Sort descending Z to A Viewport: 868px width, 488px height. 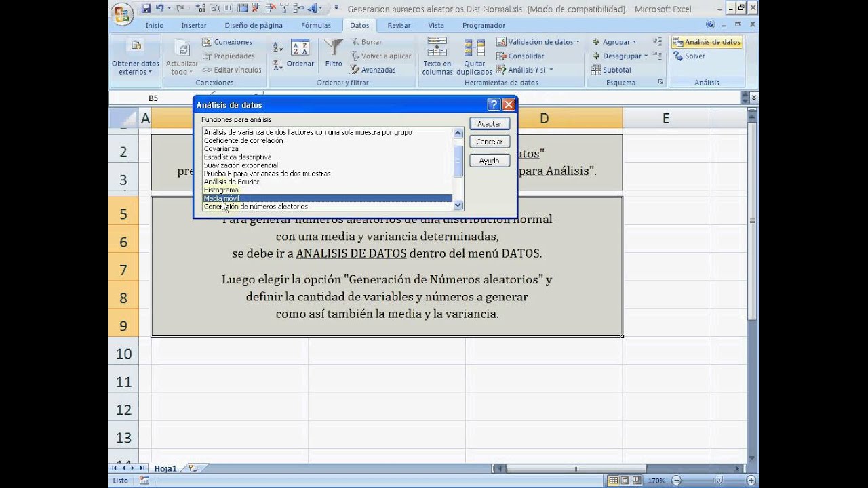click(x=278, y=65)
